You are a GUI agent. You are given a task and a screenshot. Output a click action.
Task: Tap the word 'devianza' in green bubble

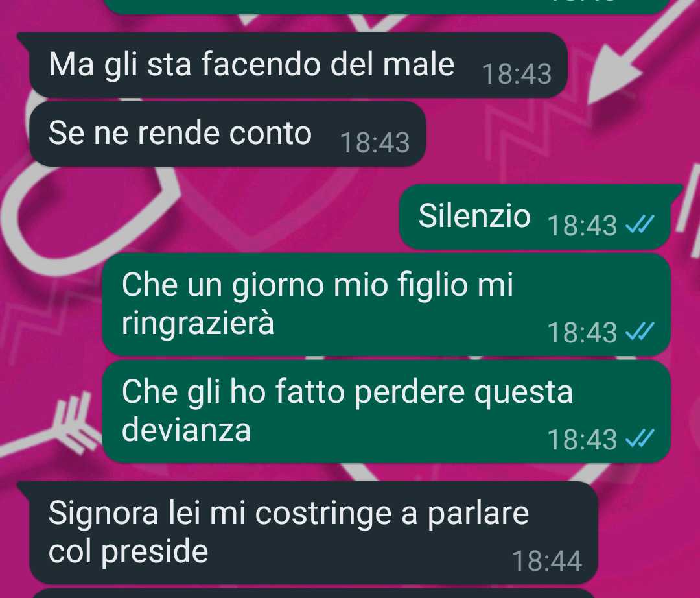point(186,430)
